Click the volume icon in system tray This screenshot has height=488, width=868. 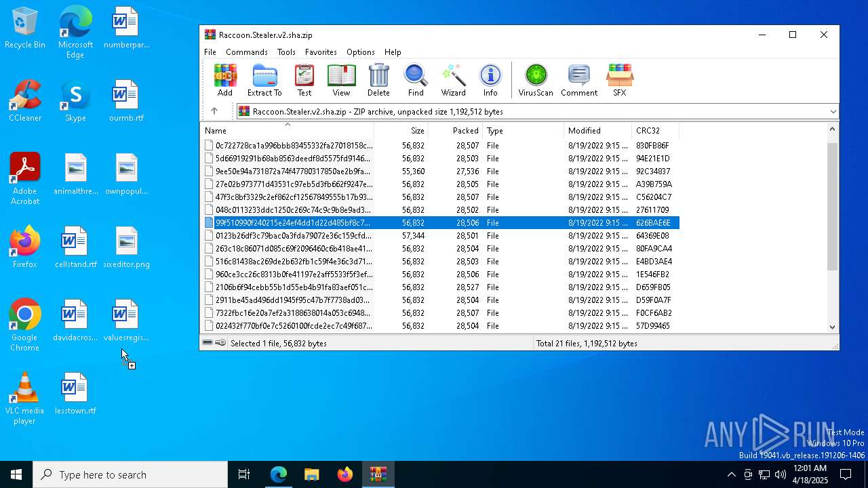(x=781, y=474)
